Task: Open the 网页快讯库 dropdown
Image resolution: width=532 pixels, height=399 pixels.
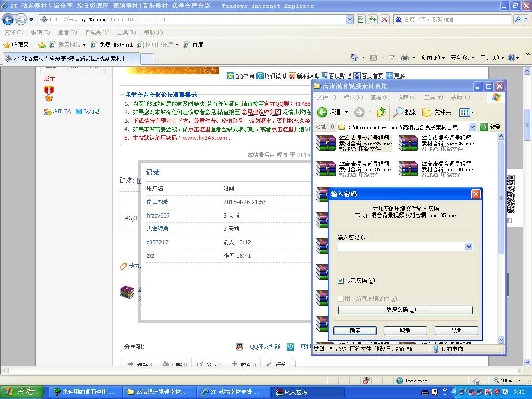Action: 177,45
